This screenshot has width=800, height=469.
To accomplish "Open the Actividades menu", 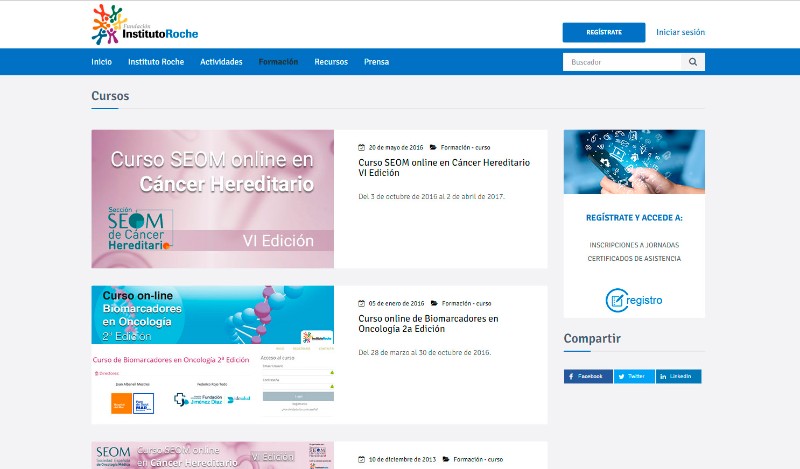I will pyautogui.click(x=221, y=62).
